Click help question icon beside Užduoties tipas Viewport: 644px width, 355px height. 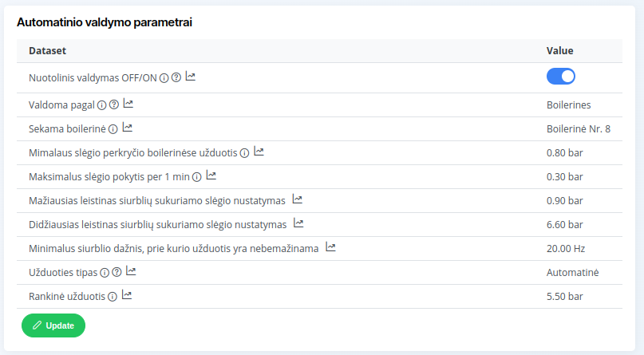(117, 272)
